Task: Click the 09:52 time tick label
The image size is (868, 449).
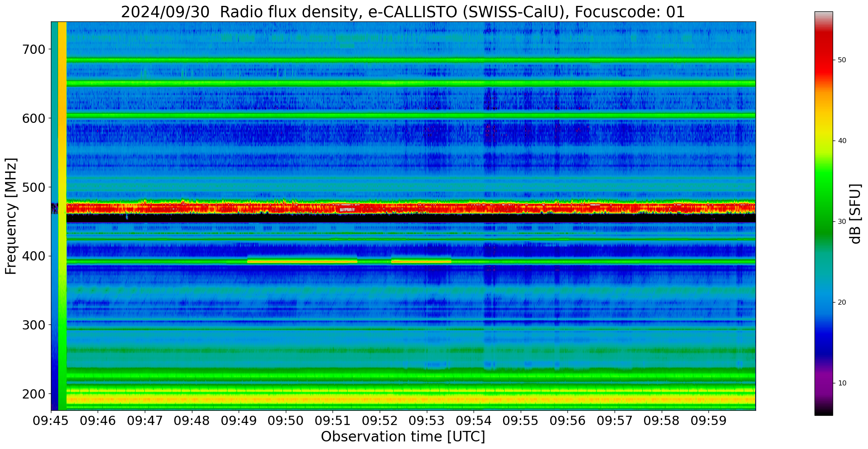Action: click(x=380, y=421)
